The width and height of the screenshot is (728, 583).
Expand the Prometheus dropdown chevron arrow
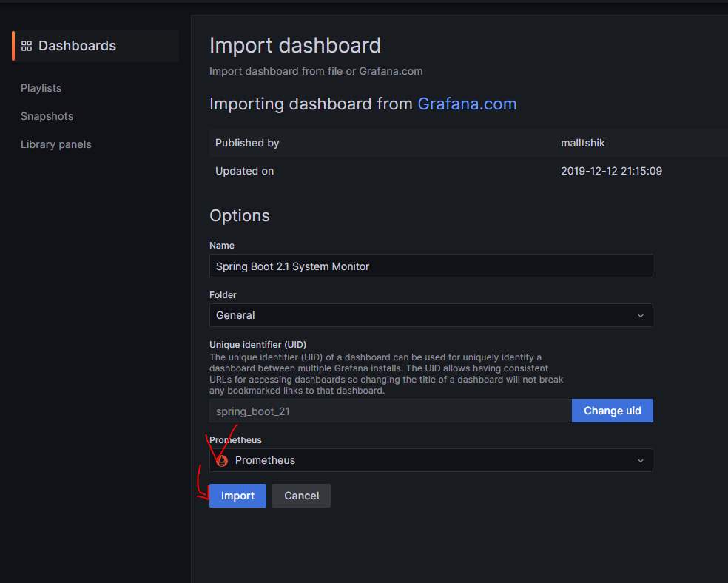640,461
